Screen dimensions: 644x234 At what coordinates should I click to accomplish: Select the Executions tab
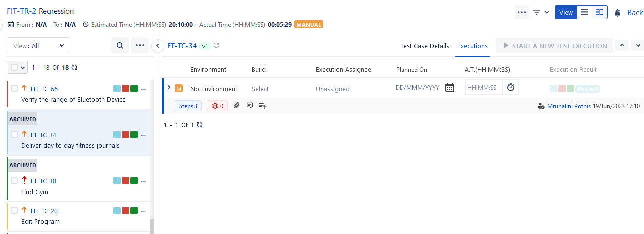(472, 46)
